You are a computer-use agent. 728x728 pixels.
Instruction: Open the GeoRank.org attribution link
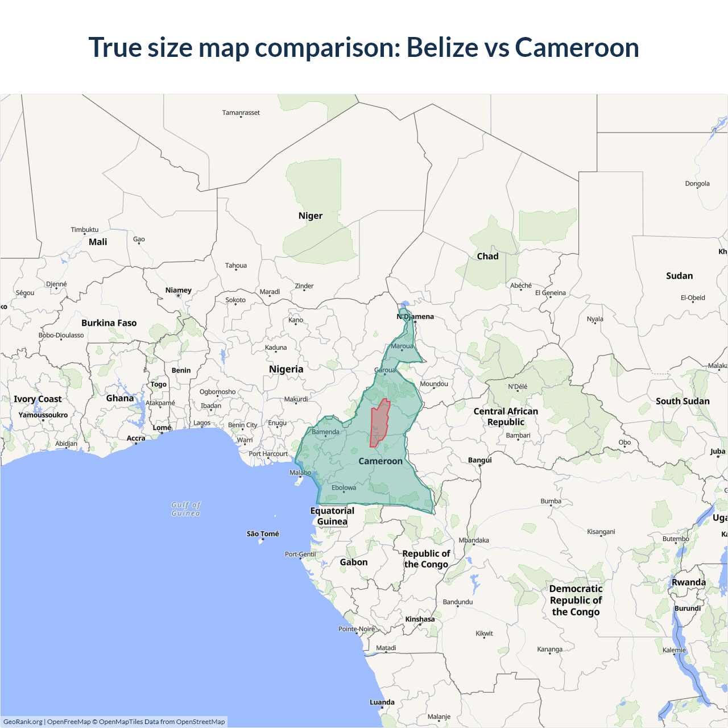[x=23, y=722]
